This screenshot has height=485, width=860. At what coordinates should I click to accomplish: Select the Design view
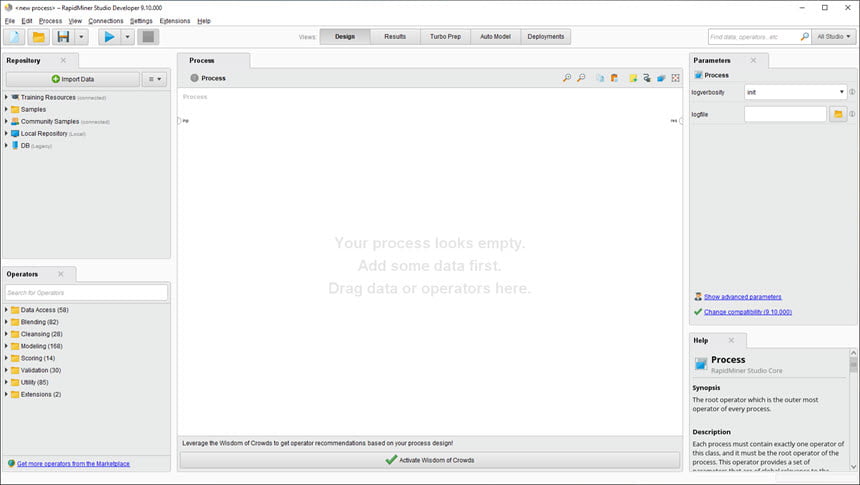coord(345,37)
